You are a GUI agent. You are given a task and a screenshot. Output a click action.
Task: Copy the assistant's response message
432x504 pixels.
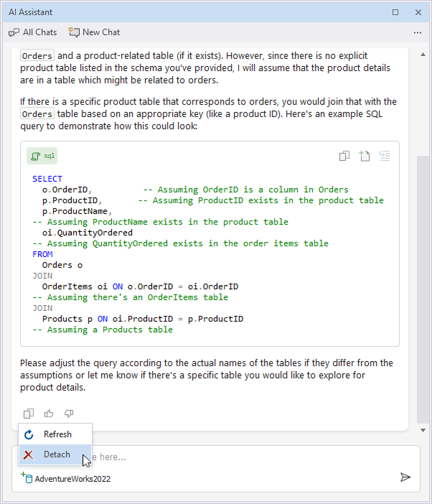click(x=29, y=414)
